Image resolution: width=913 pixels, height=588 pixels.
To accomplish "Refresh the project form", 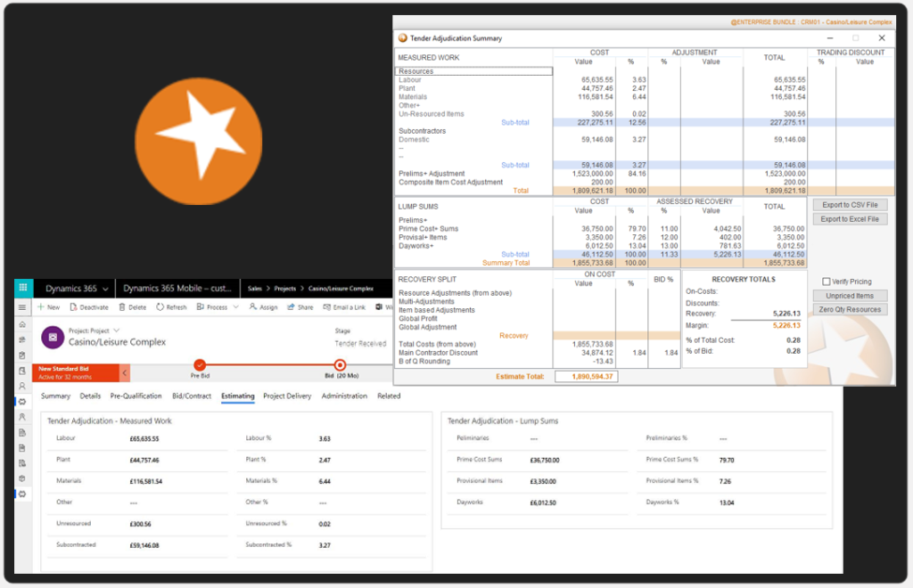I will pos(171,307).
